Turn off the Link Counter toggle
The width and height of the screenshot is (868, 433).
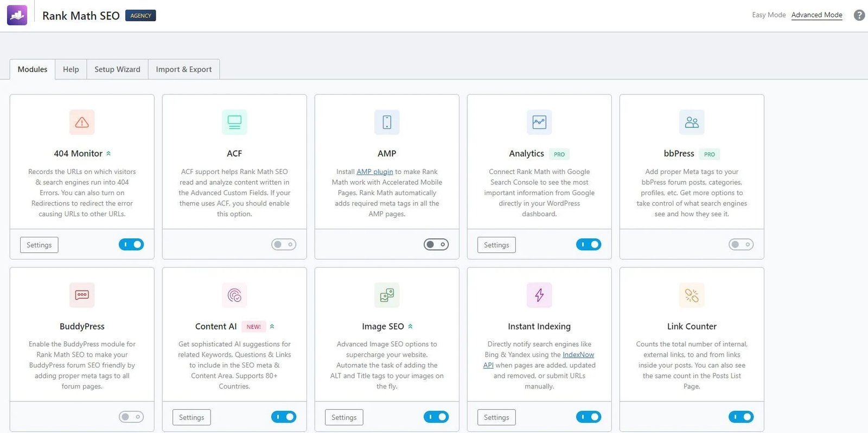pos(741,417)
